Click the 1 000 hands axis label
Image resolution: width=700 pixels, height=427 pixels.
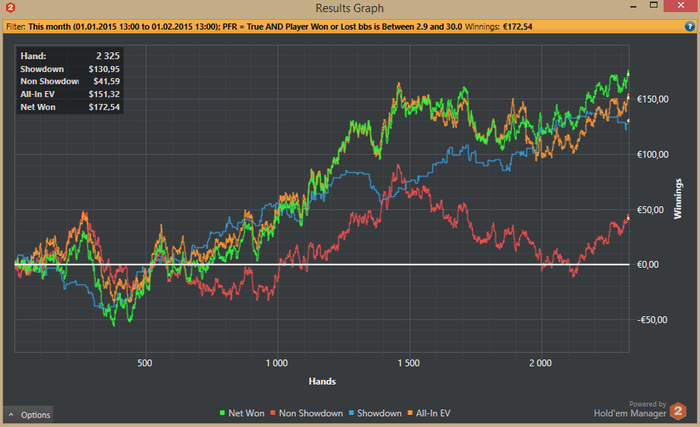coord(277,363)
